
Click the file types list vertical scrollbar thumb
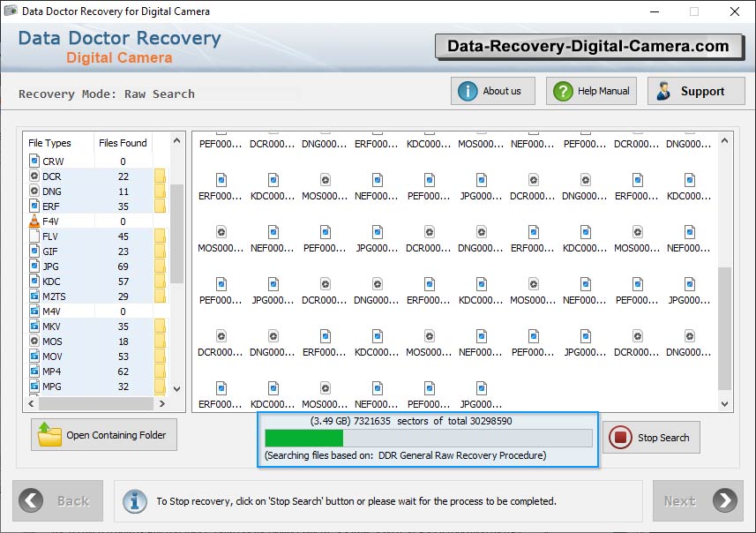pos(177,234)
